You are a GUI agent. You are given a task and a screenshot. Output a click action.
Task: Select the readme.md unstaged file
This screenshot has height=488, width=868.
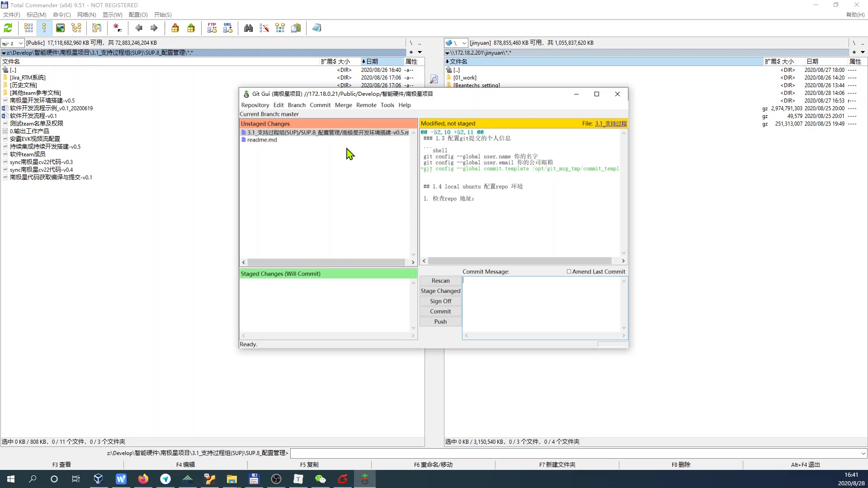pos(262,140)
